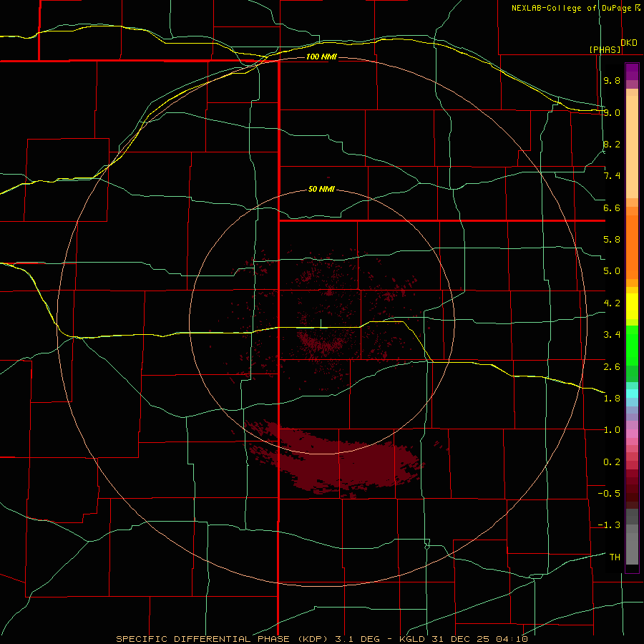Click the 0.2 value on the scale
The image size is (644, 644).
(x=612, y=462)
